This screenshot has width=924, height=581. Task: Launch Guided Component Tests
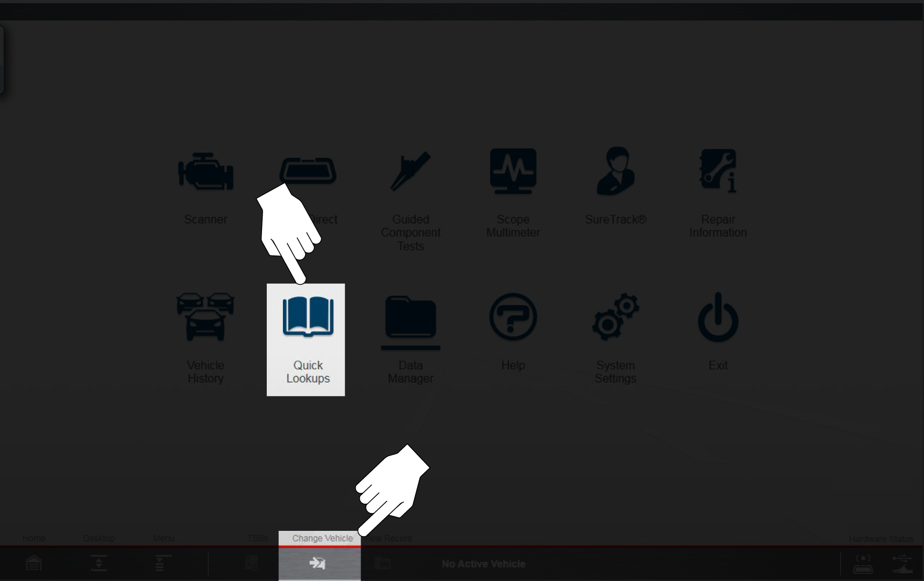point(410,171)
